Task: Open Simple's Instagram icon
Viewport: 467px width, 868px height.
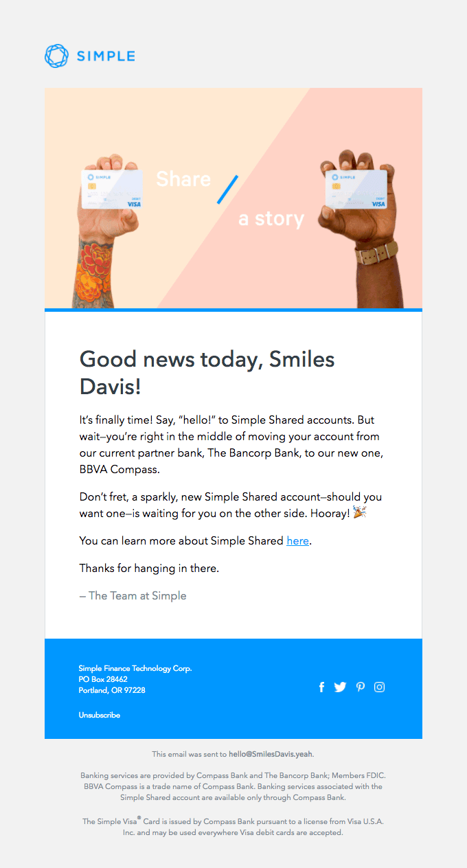Action: coord(379,687)
